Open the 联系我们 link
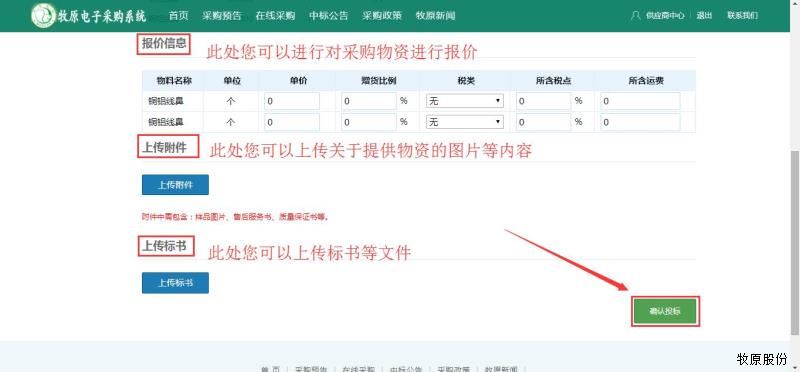This screenshot has width=800, height=372. [x=742, y=16]
